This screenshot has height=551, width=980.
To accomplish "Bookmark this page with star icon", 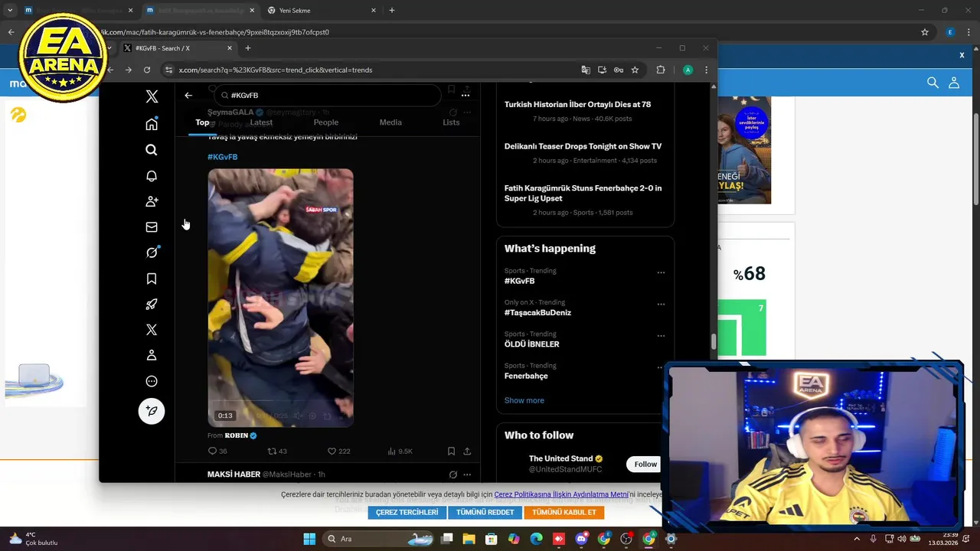I will 635,70.
